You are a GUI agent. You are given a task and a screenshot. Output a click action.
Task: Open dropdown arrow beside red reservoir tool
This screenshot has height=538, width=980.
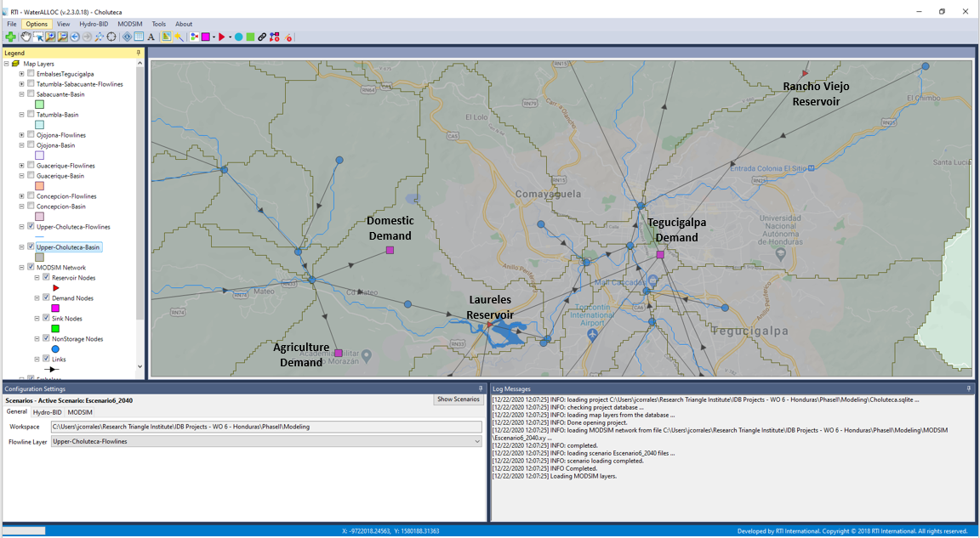click(230, 37)
